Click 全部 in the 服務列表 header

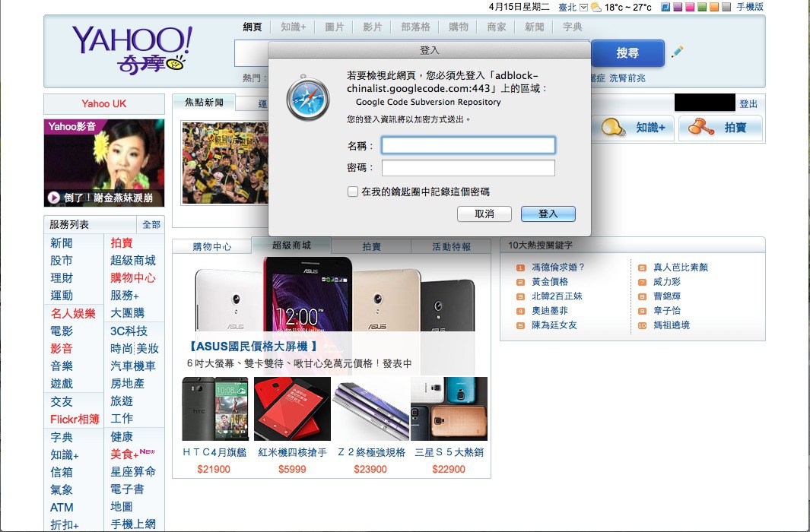151,224
